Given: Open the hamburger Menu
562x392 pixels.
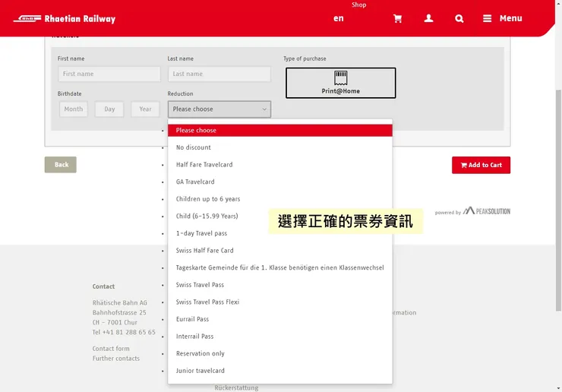Looking at the screenshot, I should click(502, 18).
